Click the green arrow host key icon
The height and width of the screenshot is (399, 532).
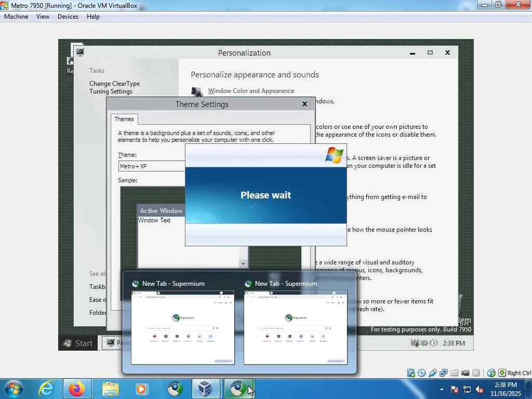pyautogui.click(x=502, y=373)
